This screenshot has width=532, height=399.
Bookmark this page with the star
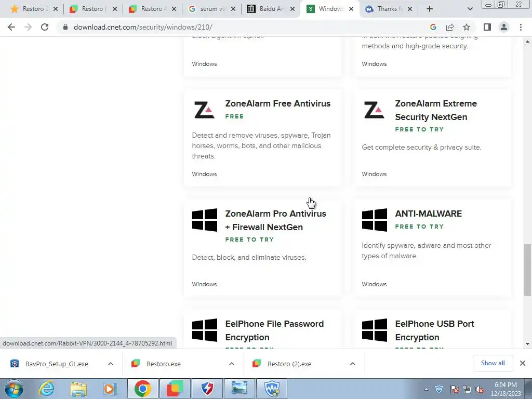[x=467, y=27]
